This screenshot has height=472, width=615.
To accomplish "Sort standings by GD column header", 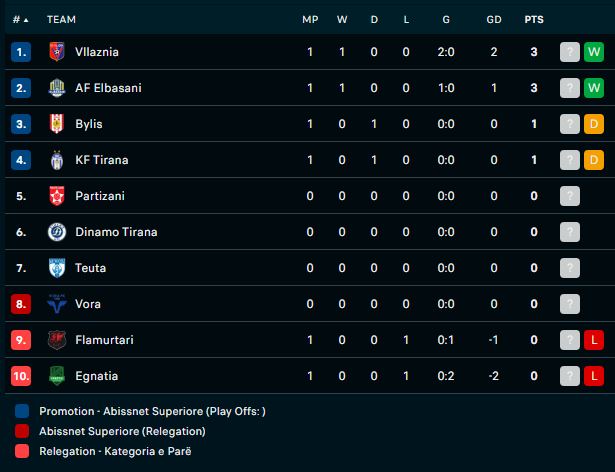I will click(x=494, y=20).
